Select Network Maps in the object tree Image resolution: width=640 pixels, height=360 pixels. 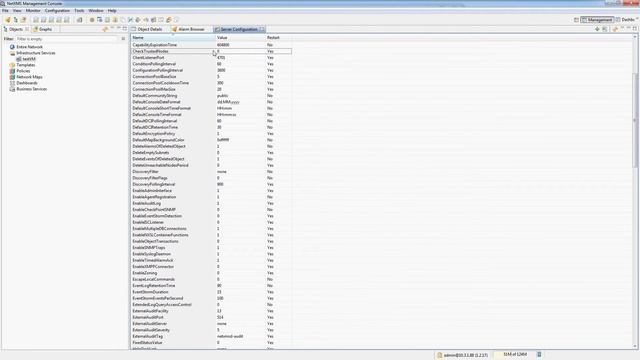point(29,77)
